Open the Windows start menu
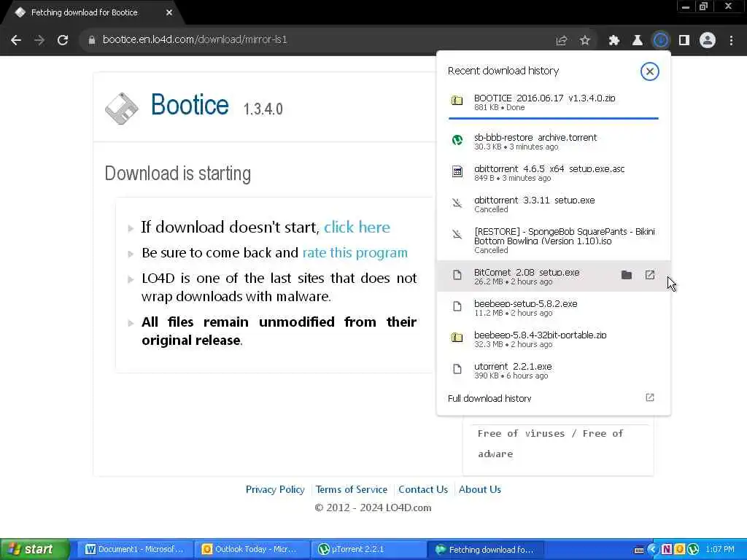This screenshot has width=747, height=560. click(34, 550)
